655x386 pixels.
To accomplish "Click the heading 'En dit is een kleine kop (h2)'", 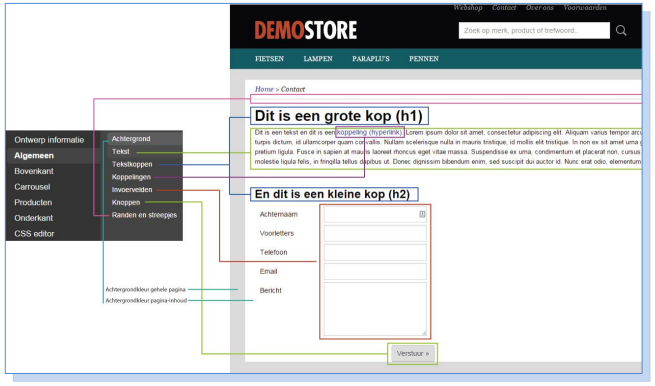I will (333, 194).
